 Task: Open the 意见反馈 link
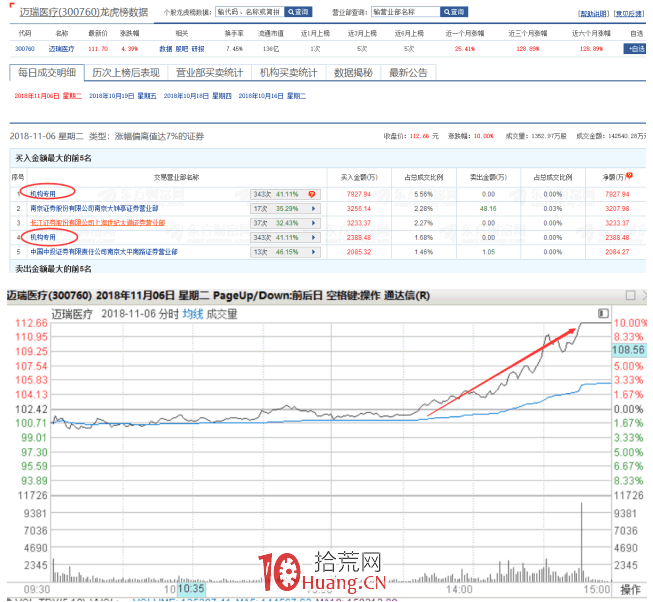629,14
